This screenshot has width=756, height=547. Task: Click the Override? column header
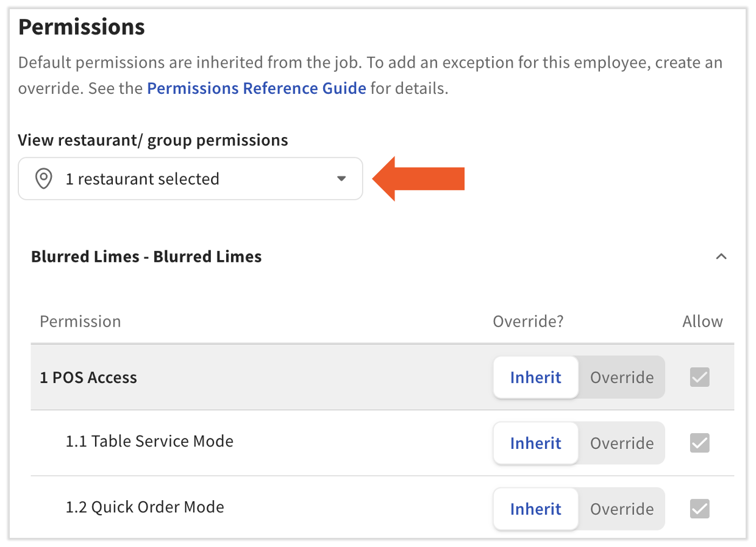tap(528, 321)
